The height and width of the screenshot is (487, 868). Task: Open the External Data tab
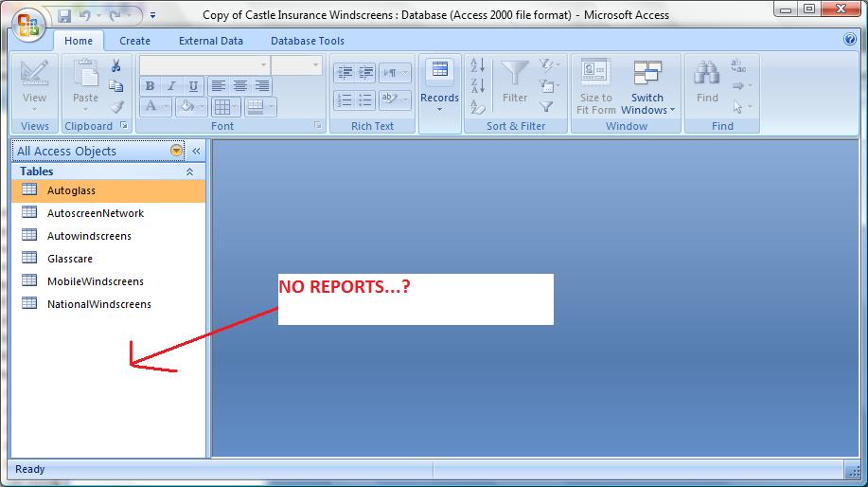[211, 41]
